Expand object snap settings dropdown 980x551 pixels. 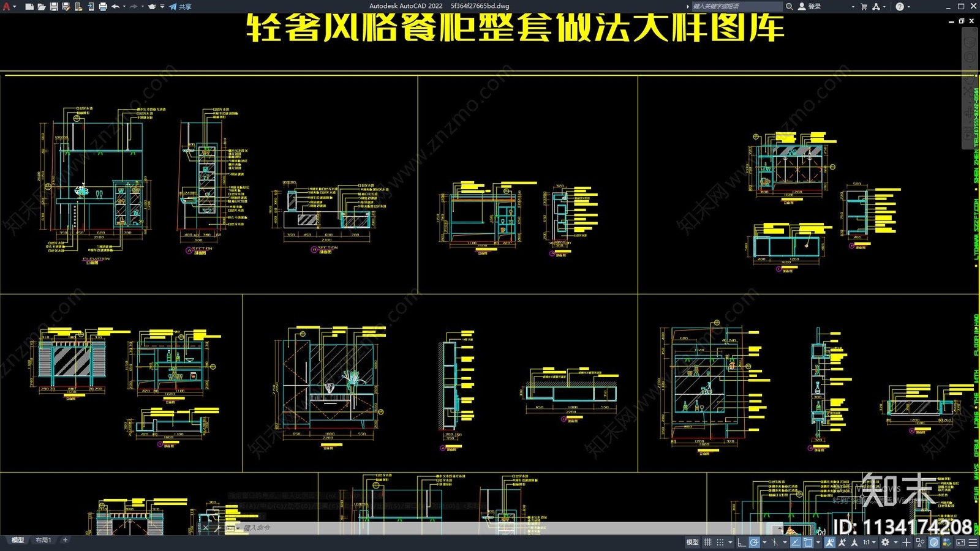point(818,542)
